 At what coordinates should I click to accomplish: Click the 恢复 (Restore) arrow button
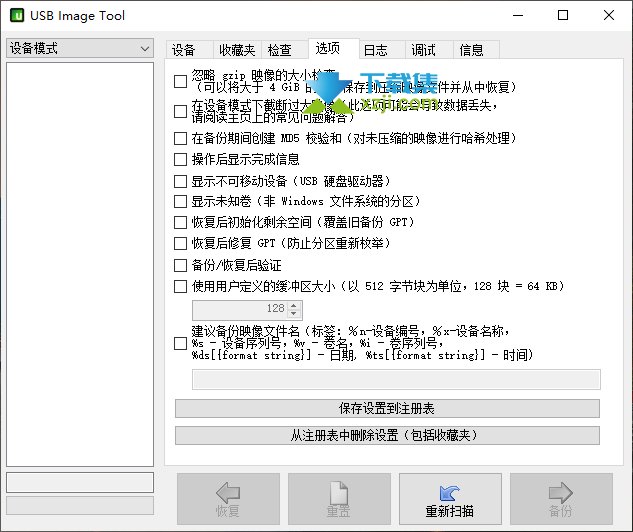228,499
